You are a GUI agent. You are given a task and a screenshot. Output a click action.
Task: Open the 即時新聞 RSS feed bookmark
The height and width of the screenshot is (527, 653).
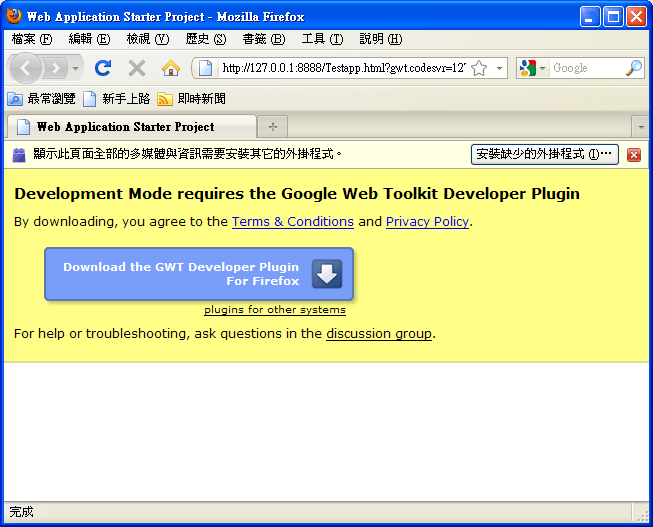(x=192, y=99)
